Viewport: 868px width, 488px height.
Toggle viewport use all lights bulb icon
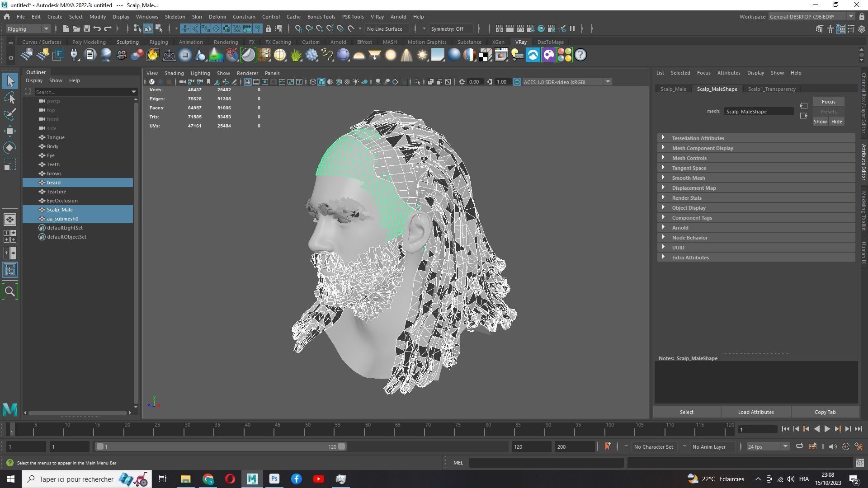356,82
